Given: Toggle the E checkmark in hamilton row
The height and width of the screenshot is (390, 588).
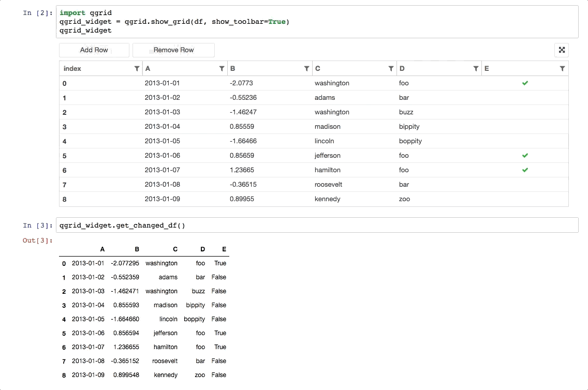Looking at the screenshot, I should 525,170.
